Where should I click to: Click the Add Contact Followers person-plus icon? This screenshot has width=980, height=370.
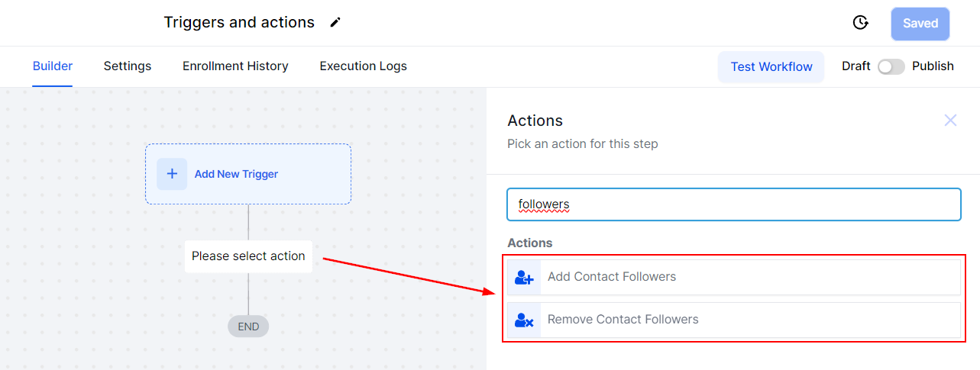[x=524, y=277]
